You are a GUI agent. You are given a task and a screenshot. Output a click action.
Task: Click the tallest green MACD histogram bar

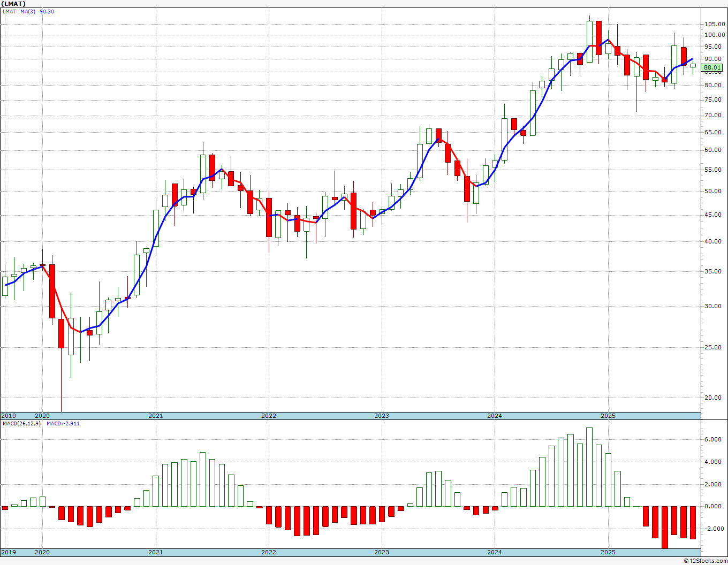pyautogui.click(x=589, y=467)
